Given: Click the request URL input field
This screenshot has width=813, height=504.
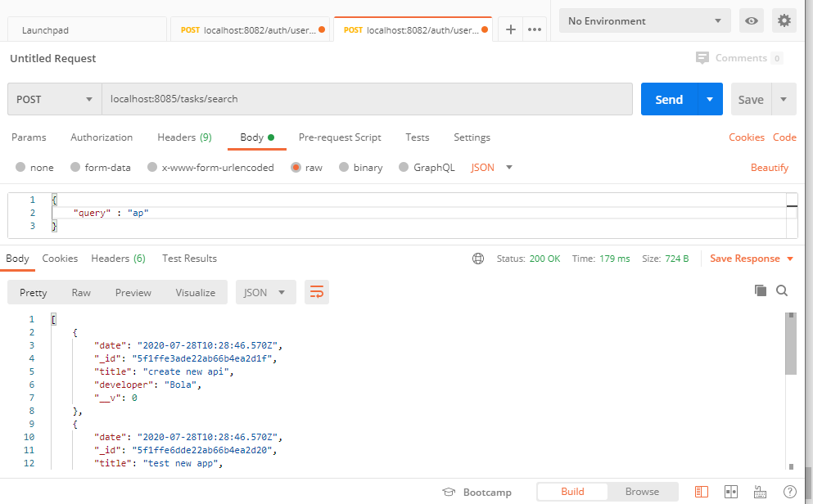Looking at the screenshot, I should coord(367,99).
